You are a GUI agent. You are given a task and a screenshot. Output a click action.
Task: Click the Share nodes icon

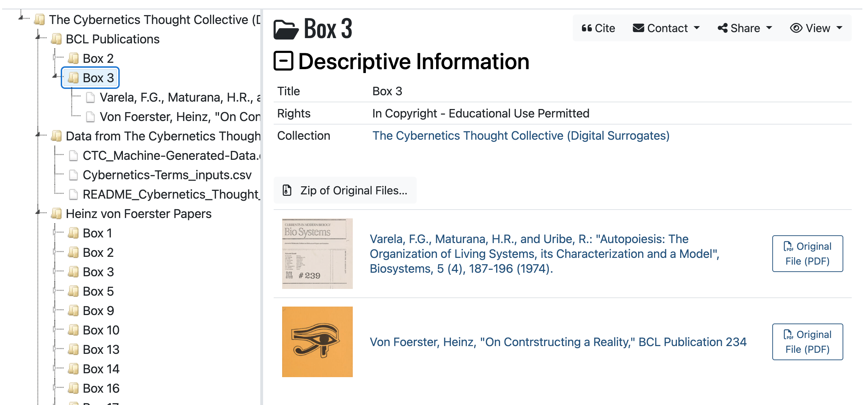pyautogui.click(x=723, y=28)
